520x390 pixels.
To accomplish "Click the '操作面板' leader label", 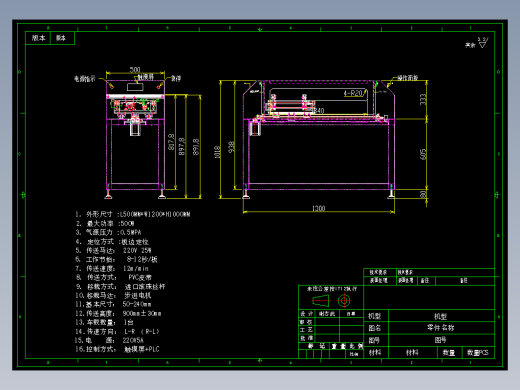I will pyautogui.click(x=407, y=78).
